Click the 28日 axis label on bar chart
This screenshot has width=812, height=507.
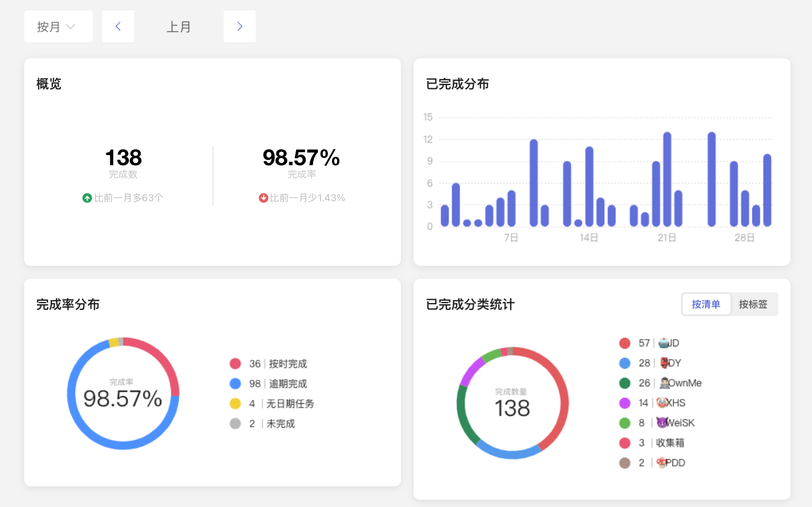(745, 238)
